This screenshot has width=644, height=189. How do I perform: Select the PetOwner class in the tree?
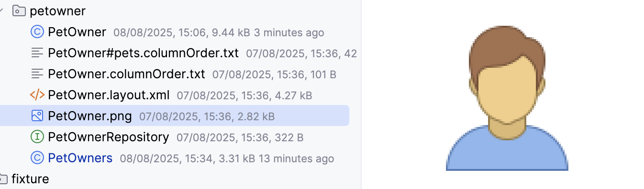77,32
